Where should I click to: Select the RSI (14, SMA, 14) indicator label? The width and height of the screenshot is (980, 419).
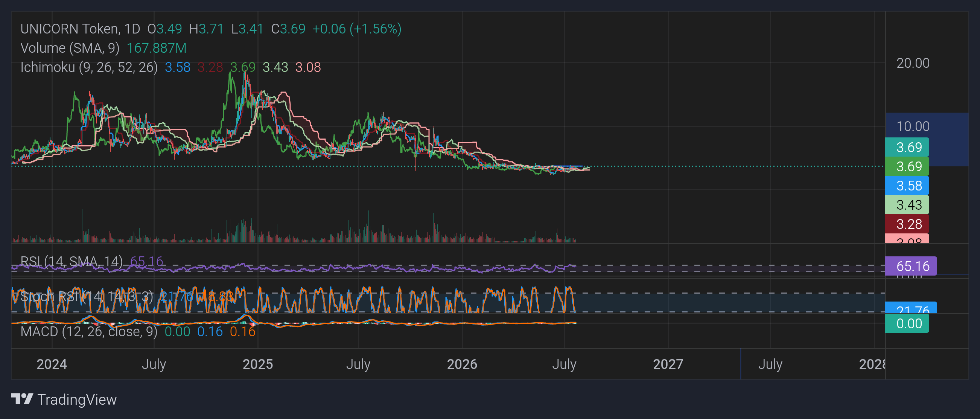click(x=72, y=261)
